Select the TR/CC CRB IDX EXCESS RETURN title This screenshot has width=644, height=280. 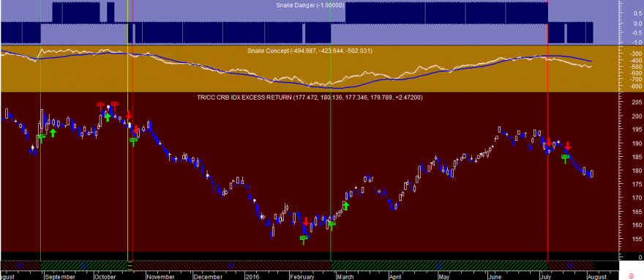click(x=310, y=97)
